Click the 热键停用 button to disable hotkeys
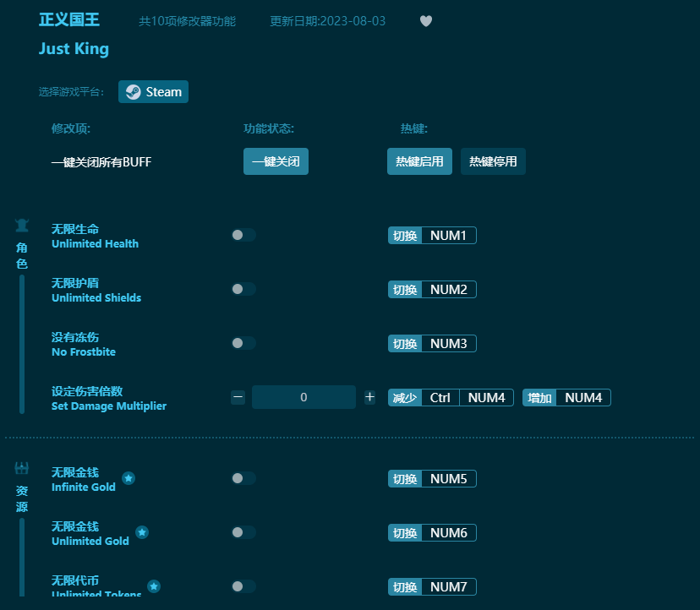The width and height of the screenshot is (700, 610). tap(493, 161)
